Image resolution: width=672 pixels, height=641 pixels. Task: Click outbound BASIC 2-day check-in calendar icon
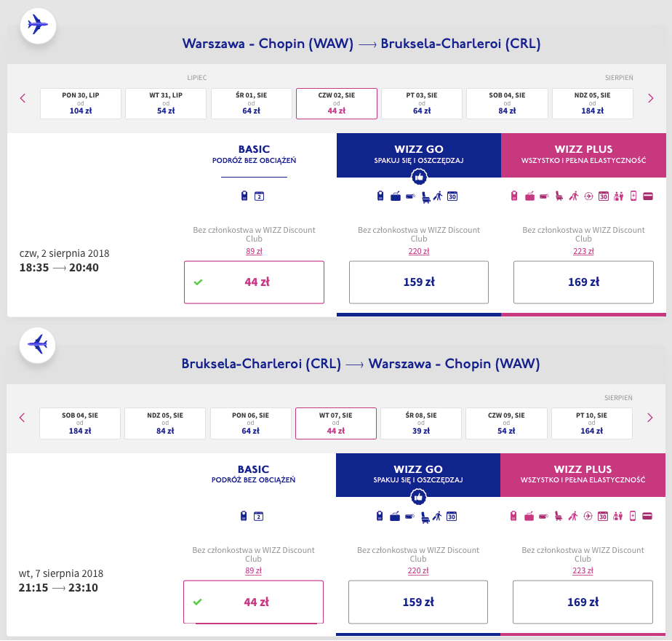click(x=260, y=196)
